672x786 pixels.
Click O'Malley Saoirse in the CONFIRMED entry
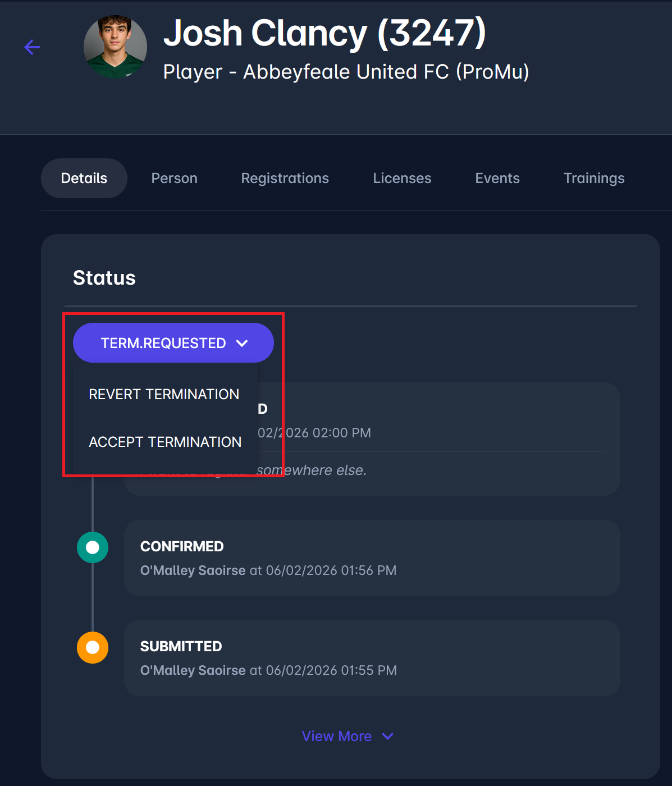(x=193, y=570)
